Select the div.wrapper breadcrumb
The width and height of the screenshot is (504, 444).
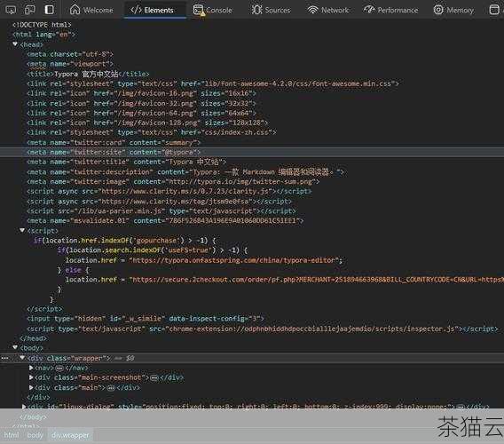[x=70, y=435]
